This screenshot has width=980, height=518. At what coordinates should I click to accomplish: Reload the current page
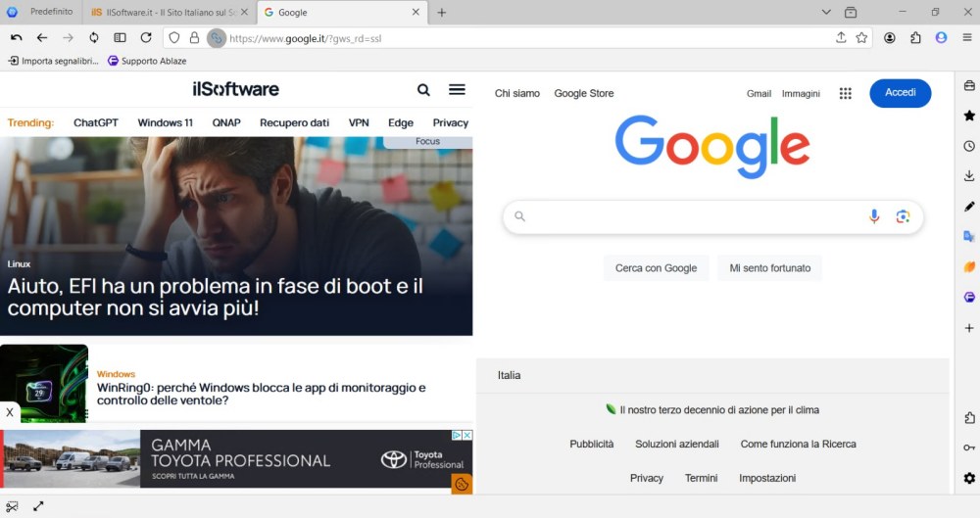146,38
